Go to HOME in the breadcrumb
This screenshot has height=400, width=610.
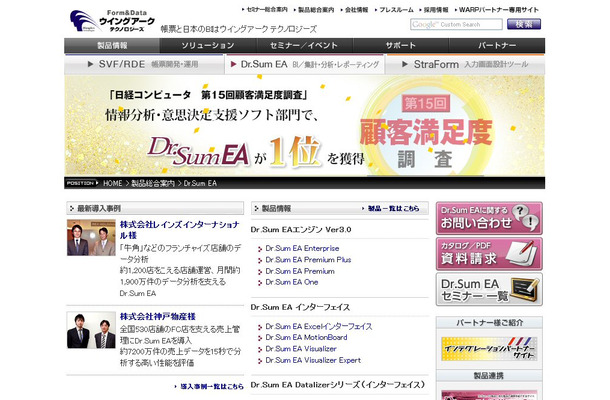[x=112, y=183]
